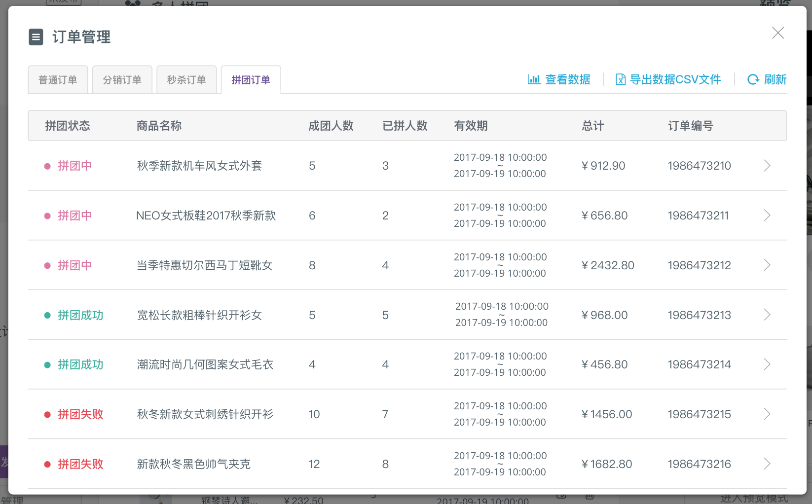Export data via 导出数据CSV文件 link
Screen dimensions: 812x504
point(675,79)
